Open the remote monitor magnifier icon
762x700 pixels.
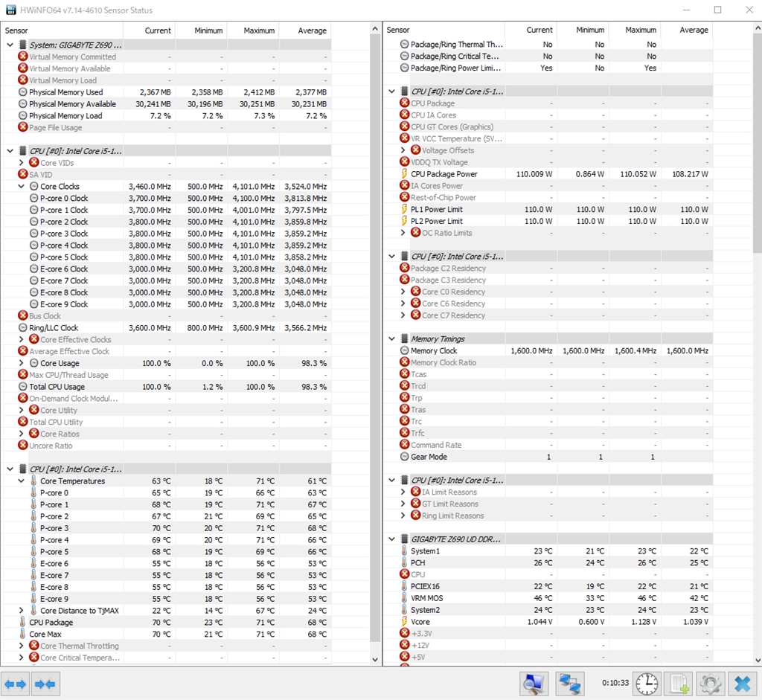[534, 684]
